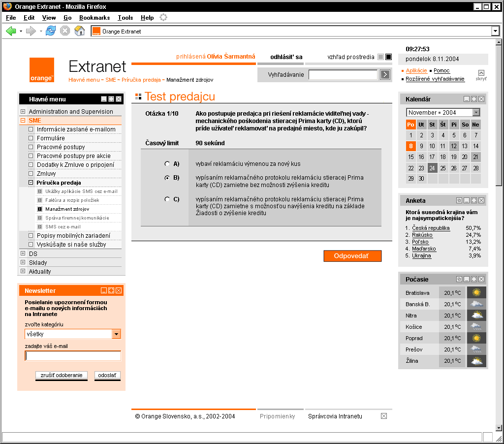Open the Help menu
The height and width of the screenshot is (444, 504).
click(147, 18)
